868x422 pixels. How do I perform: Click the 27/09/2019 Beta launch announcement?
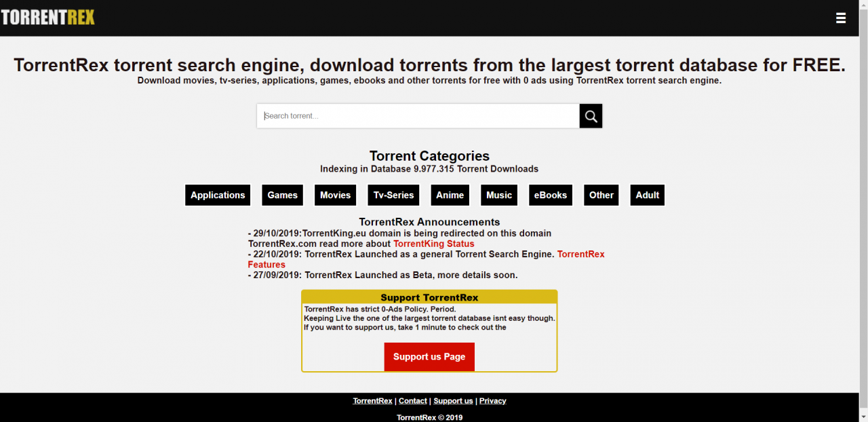[x=382, y=275]
